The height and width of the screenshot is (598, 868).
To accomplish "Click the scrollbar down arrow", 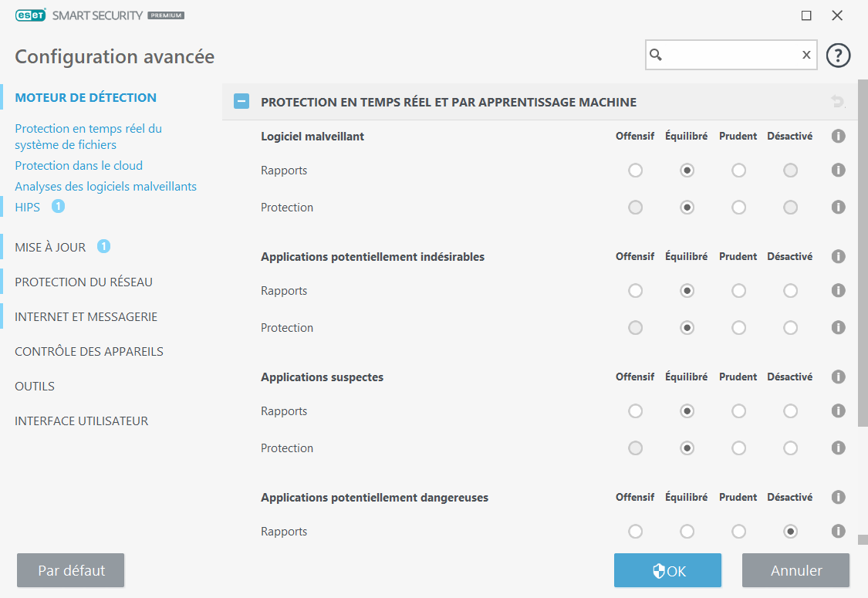I will point(863,540).
